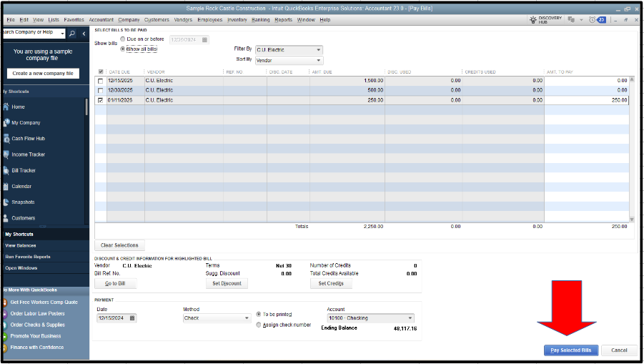The width and height of the screenshot is (644, 364).
Task: Select Assign check number radio button
Action: tap(258, 325)
